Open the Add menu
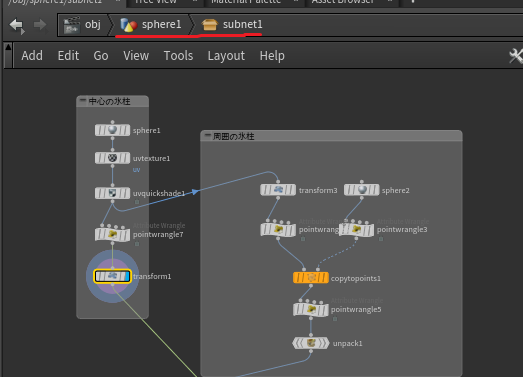 point(32,55)
